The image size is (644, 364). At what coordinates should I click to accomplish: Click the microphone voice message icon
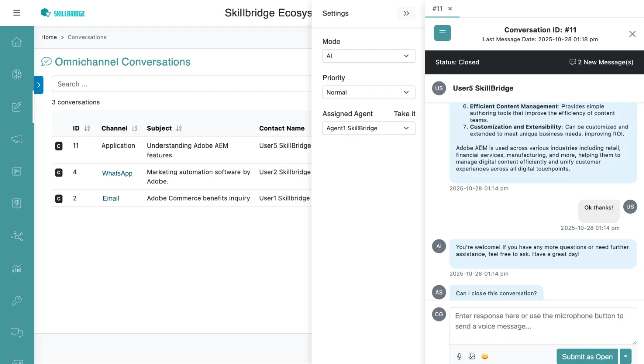coord(459,356)
